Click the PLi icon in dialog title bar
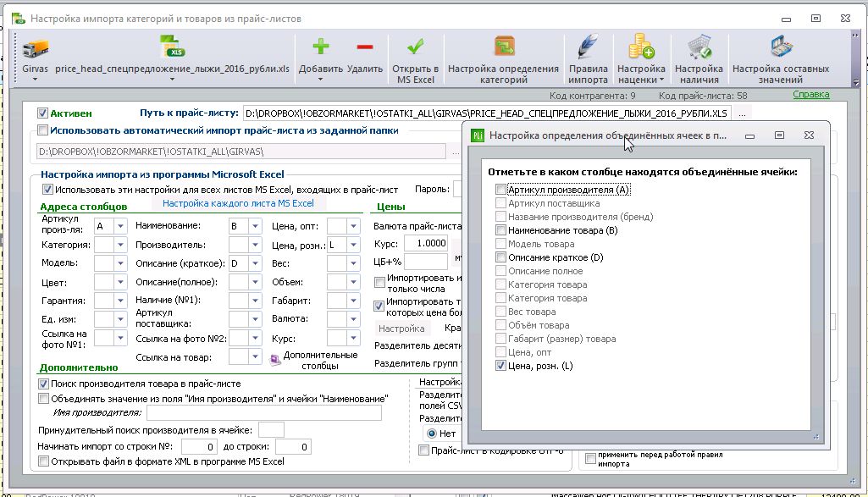This screenshot has width=868, height=497. coord(477,135)
